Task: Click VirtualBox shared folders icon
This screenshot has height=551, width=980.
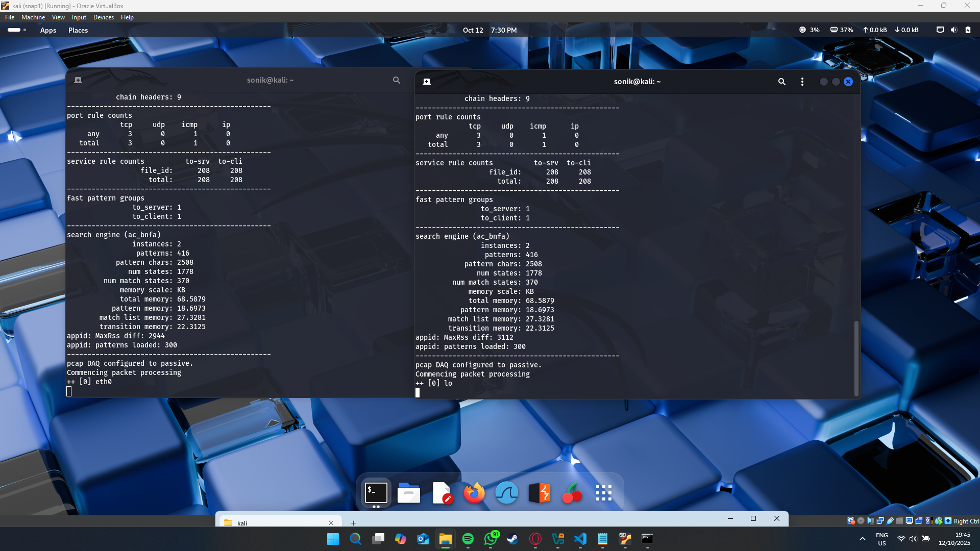Action: pos(899,521)
